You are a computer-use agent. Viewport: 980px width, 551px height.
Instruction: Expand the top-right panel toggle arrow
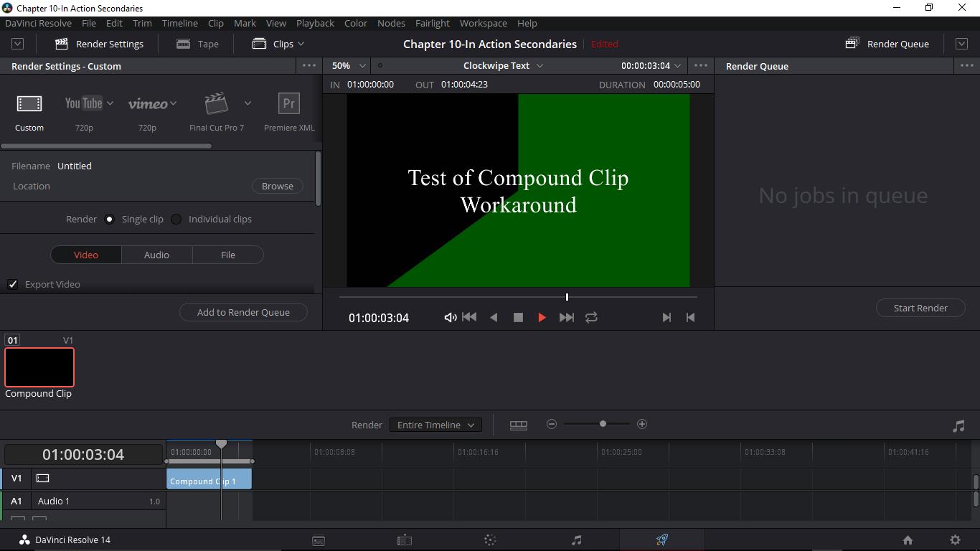(x=962, y=44)
